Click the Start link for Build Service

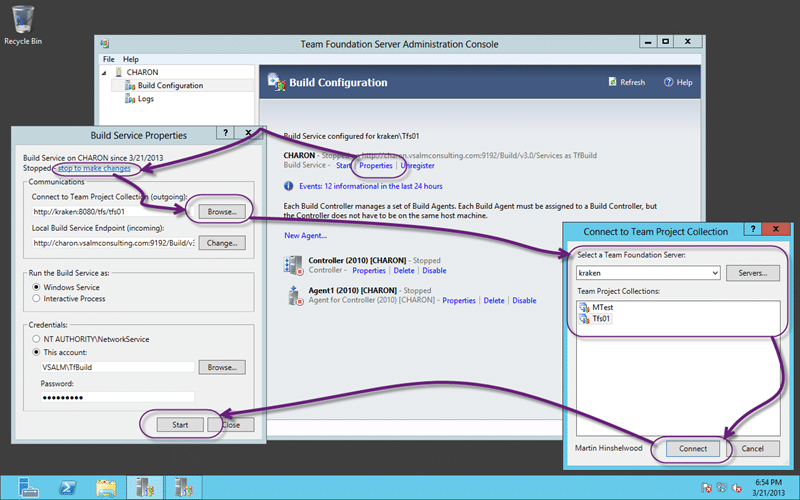point(343,165)
